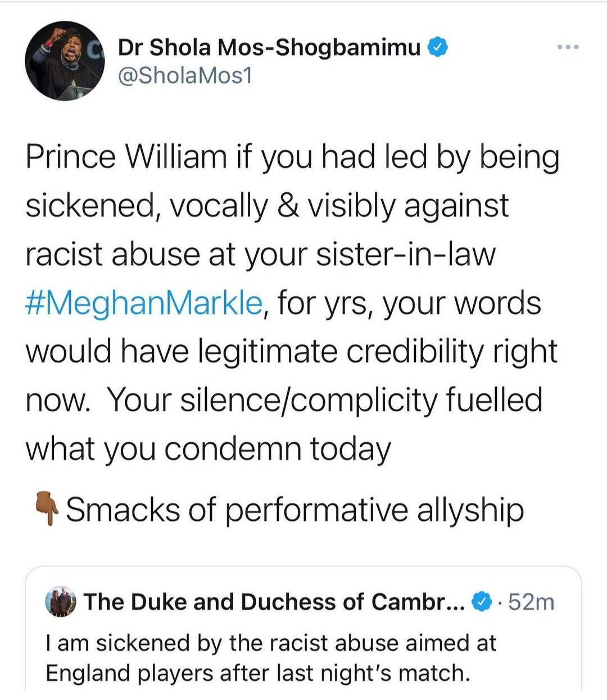This screenshot has width=607, height=700.
Task: Click the racist abuse at your sister-in-law line
Action: point(261,254)
